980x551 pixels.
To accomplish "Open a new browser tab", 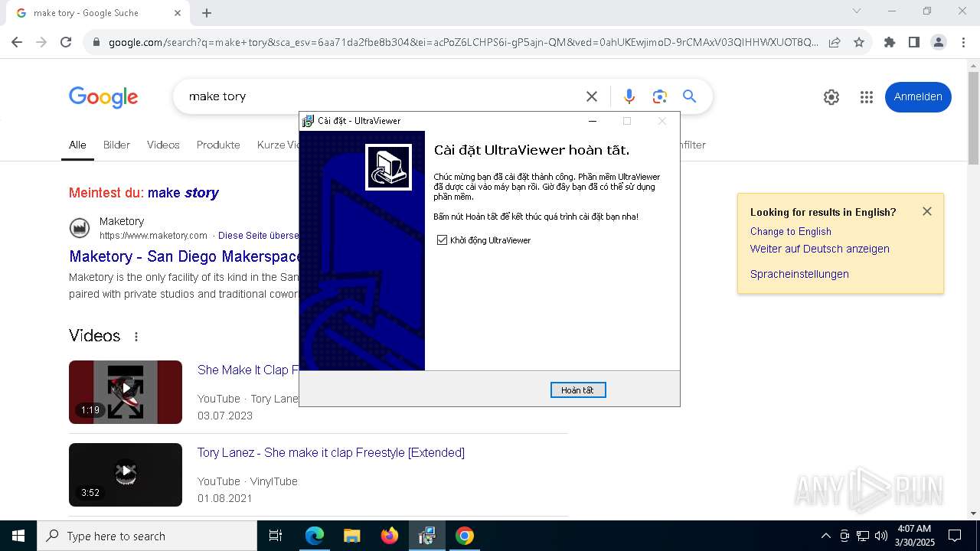I will (207, 13).
